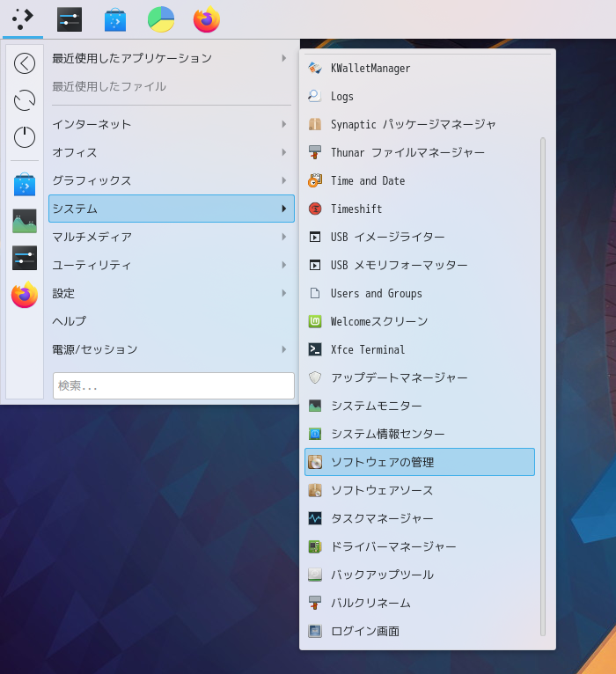Launch the pie chart app from the top panel

(x=161, y=19)
